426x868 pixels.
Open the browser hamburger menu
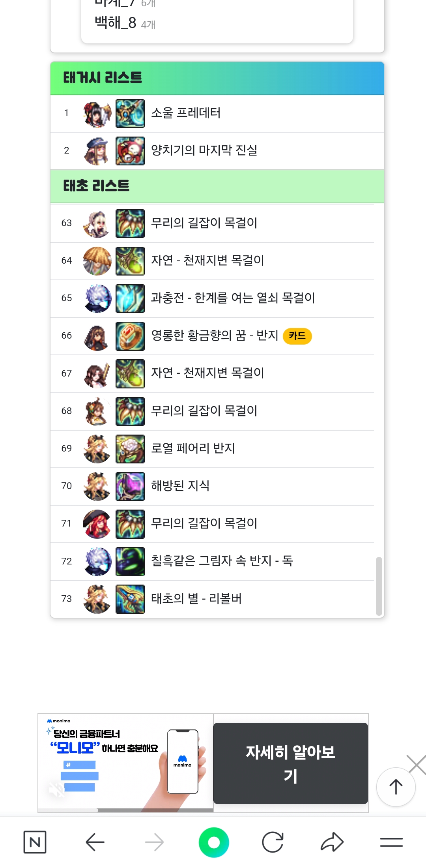coord(391,842)
